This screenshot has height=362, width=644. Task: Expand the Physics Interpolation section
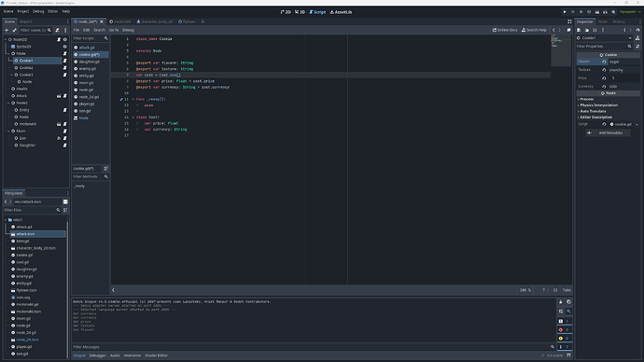pos(598,105)
